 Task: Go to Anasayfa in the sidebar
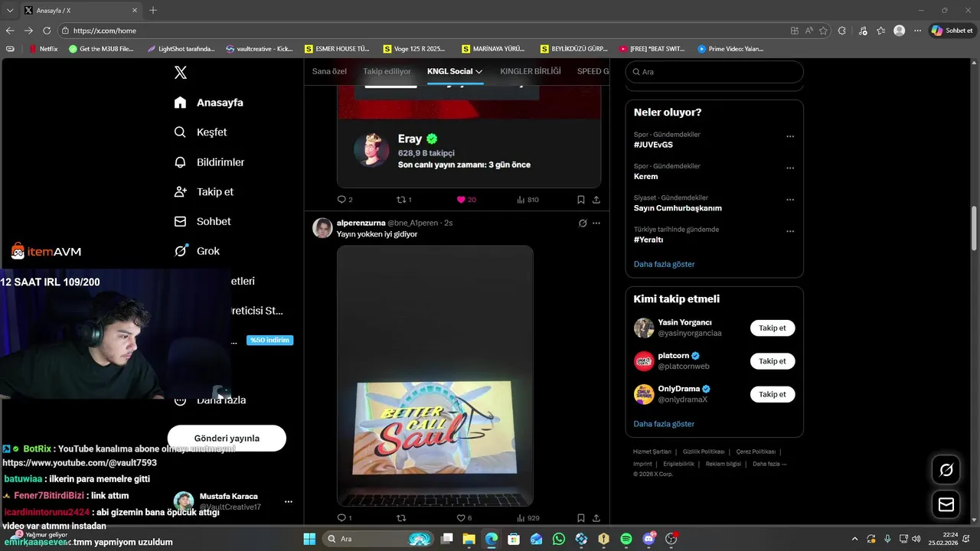pyautogui.click(x=209, y=103)
